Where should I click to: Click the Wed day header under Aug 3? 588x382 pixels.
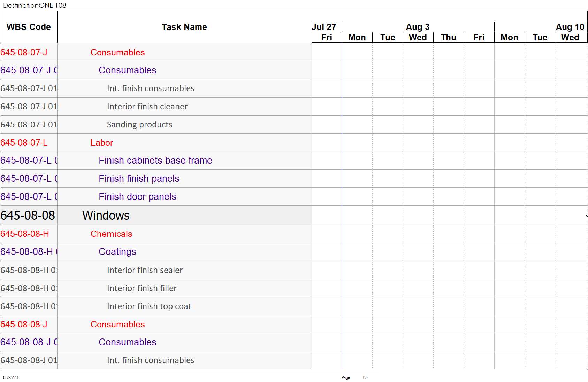tap(418, 38)
